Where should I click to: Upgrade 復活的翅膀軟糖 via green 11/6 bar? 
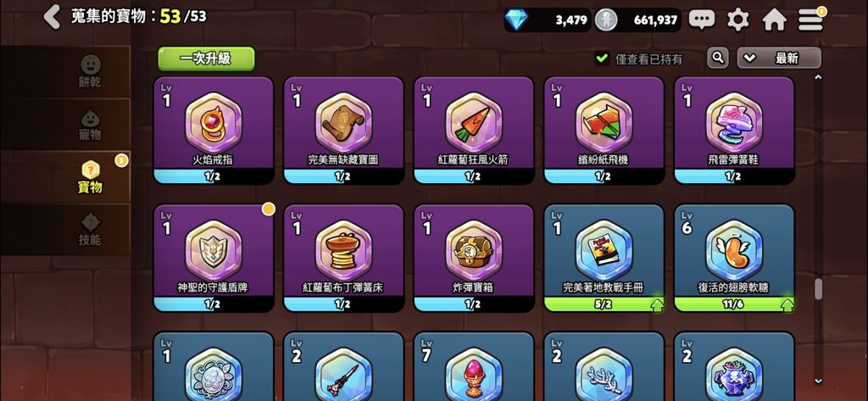coord(733,304)
